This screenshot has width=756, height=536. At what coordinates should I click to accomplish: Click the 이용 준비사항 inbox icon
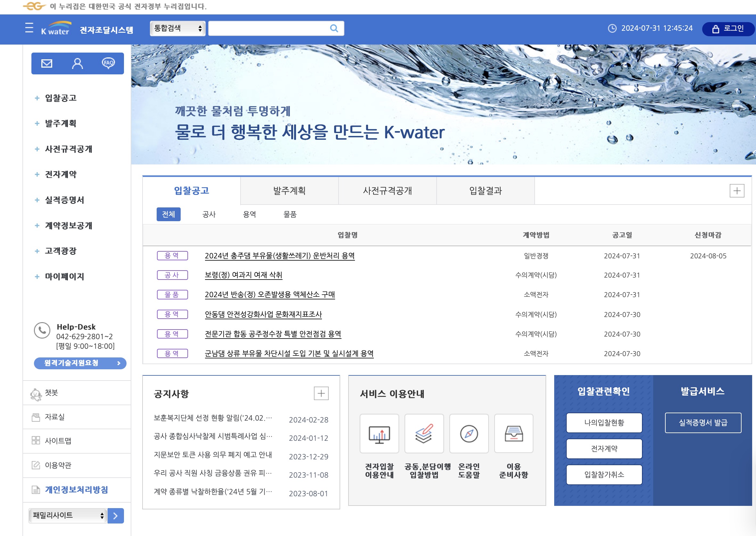point(514,434)
